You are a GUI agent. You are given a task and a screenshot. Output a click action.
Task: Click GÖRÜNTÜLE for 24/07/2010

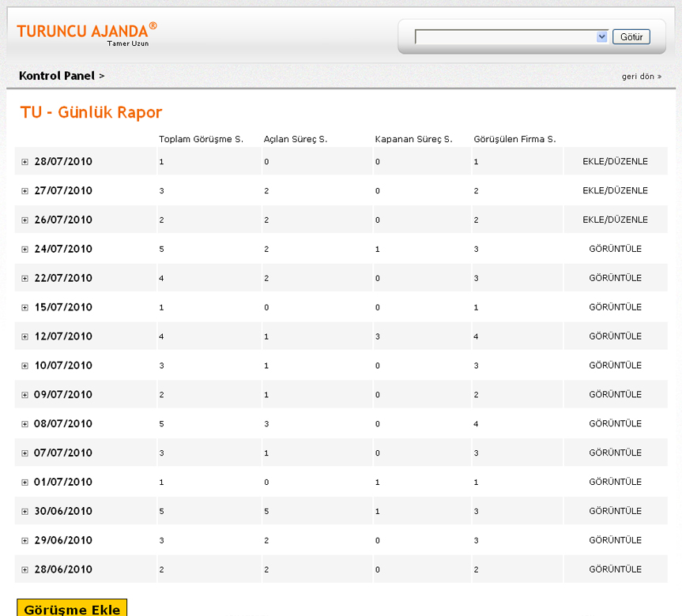(x=615, y=250)
